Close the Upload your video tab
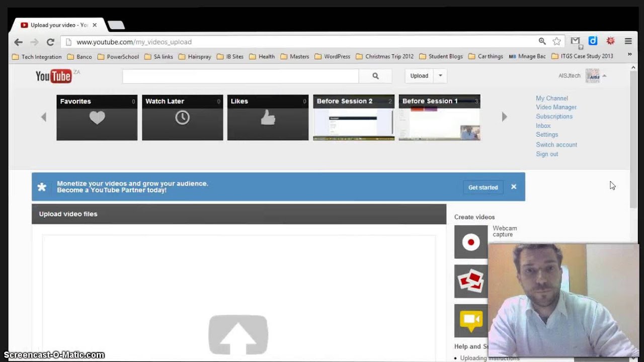Viewport: 644px width, 362px height. [95, 25]
